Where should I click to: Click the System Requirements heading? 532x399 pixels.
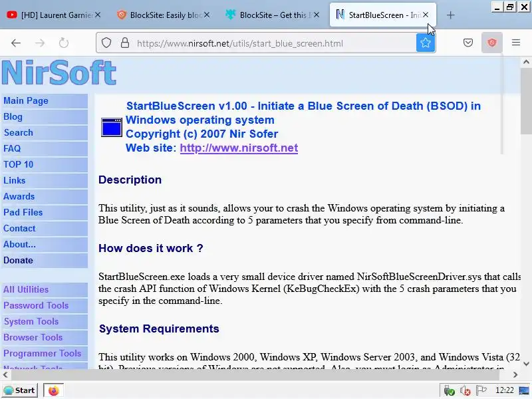coord(159,329)
